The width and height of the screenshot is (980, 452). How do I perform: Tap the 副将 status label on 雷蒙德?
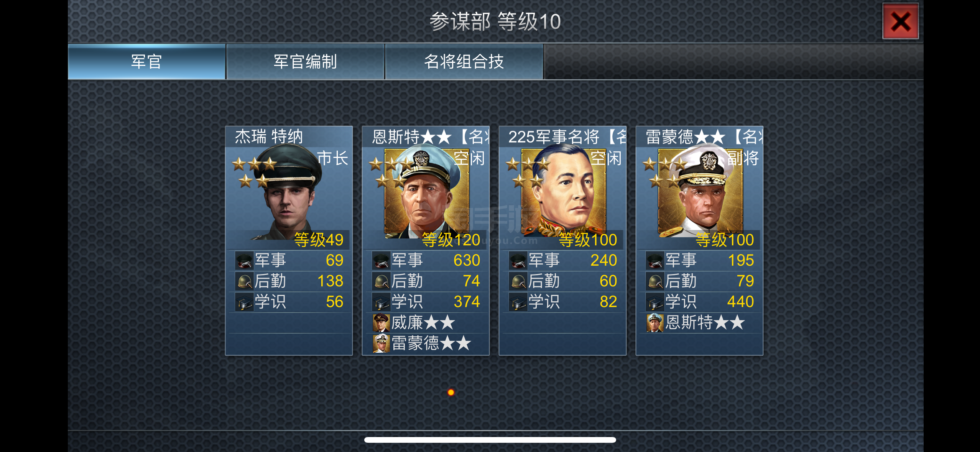[743, 158]
